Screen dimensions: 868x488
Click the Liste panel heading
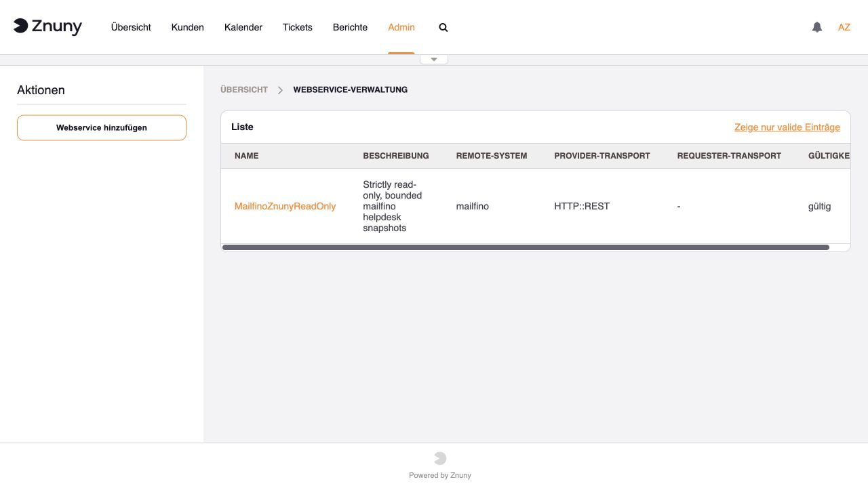pyautogui.click(x=242, y=127)
